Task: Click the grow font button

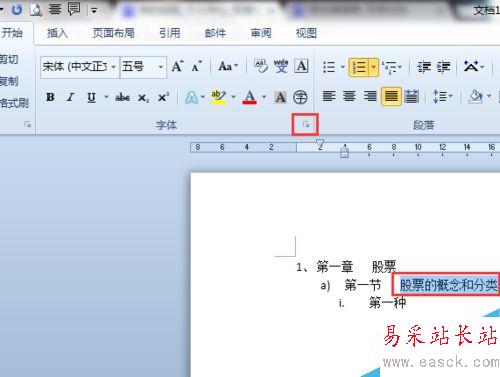Action: (177, 66)
